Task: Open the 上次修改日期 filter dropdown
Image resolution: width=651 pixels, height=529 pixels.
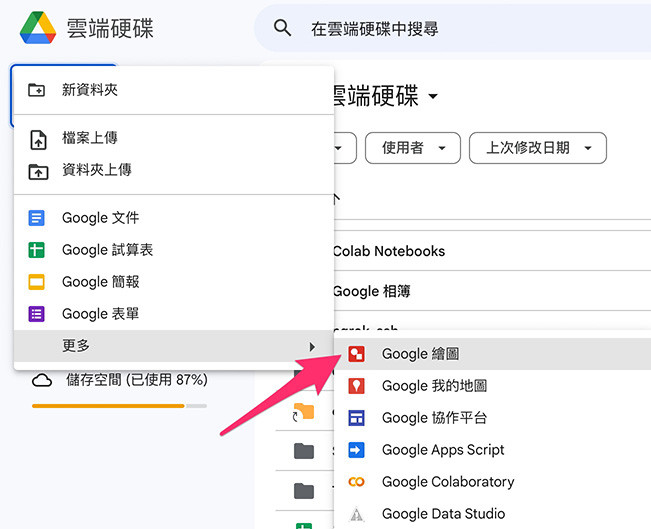Action: point(538,148)
